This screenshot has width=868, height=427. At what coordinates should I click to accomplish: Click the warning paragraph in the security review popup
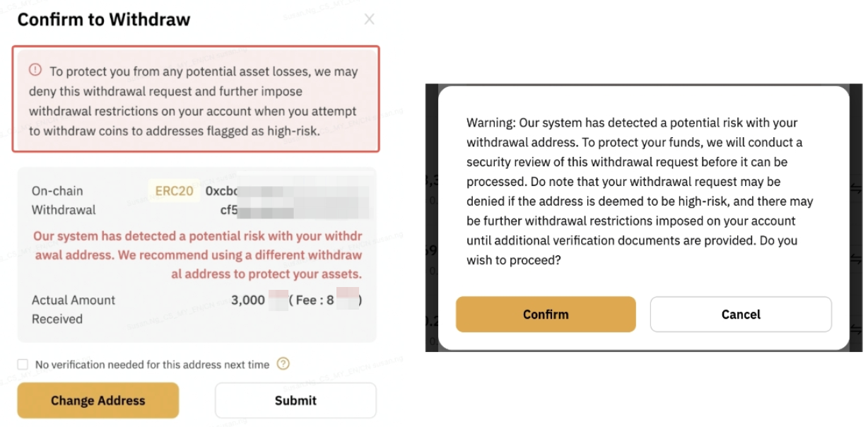click(x=639, y=191)
